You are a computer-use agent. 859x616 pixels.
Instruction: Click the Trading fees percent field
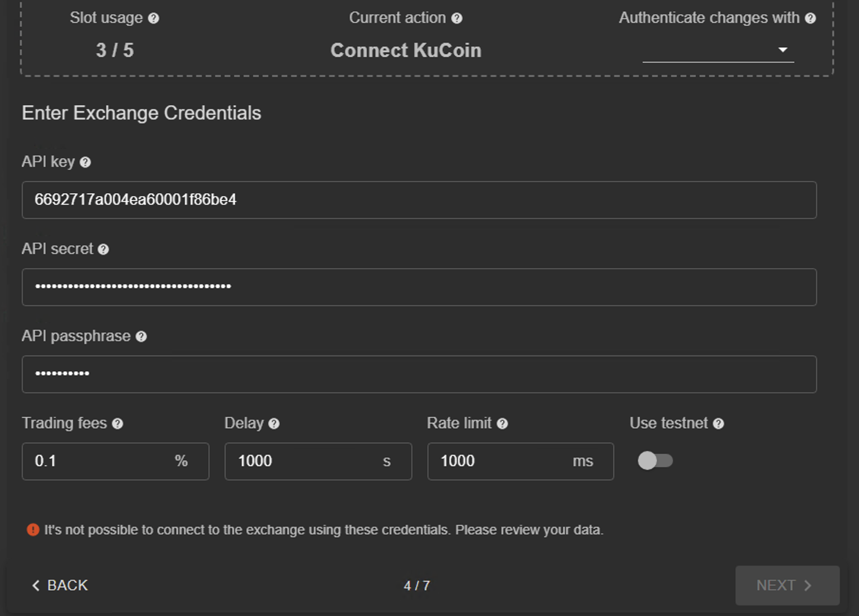pyautogui.click(x=99, y=461)
